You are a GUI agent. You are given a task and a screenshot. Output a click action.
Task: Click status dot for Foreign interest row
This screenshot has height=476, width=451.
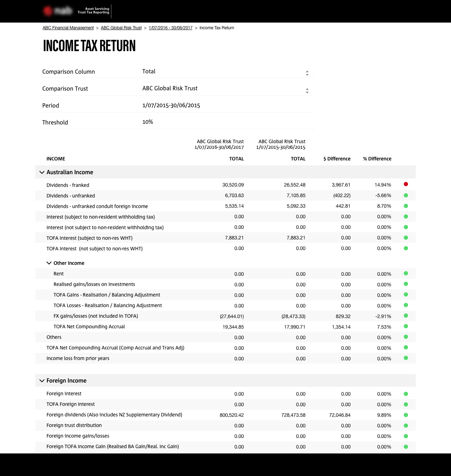click(x=406, y=394)
